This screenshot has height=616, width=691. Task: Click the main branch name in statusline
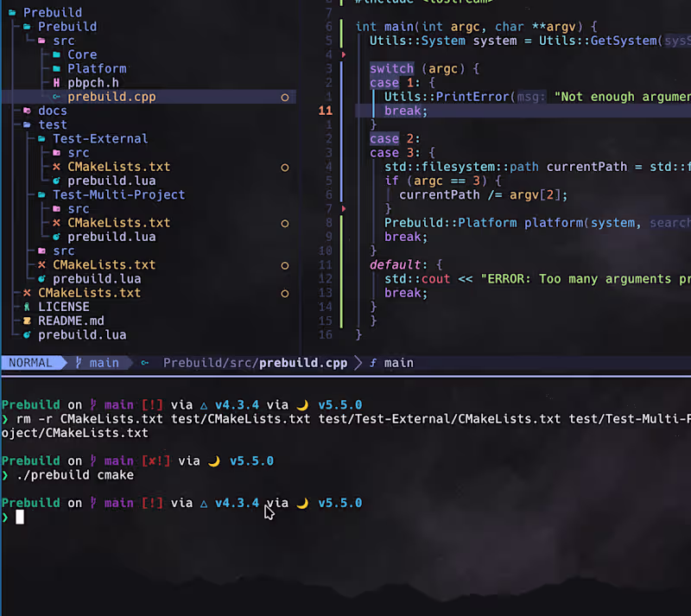[x=105, y=363]
